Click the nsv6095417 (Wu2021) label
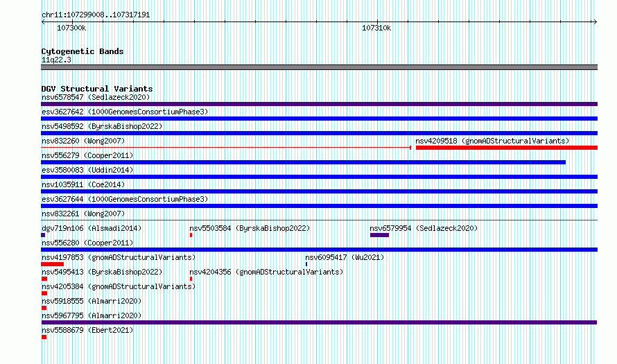The width and height of the screenshot is (617, 364). pyautogui.click(x=345, y=257)
